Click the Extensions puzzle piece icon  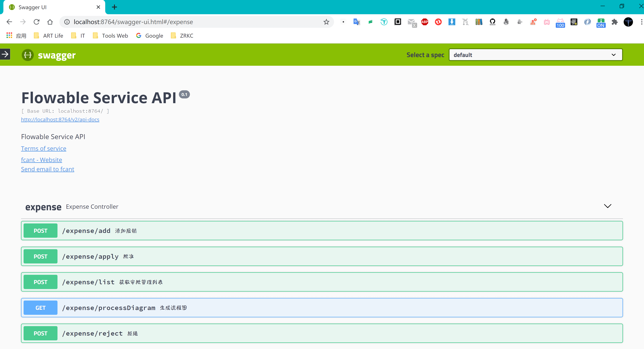pyautogui.click(x=614, y=22)
